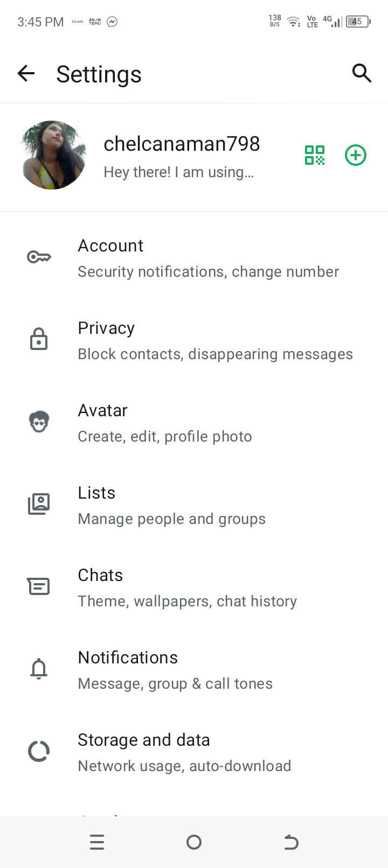Show the profile QR code

click(x=315, y=155)
